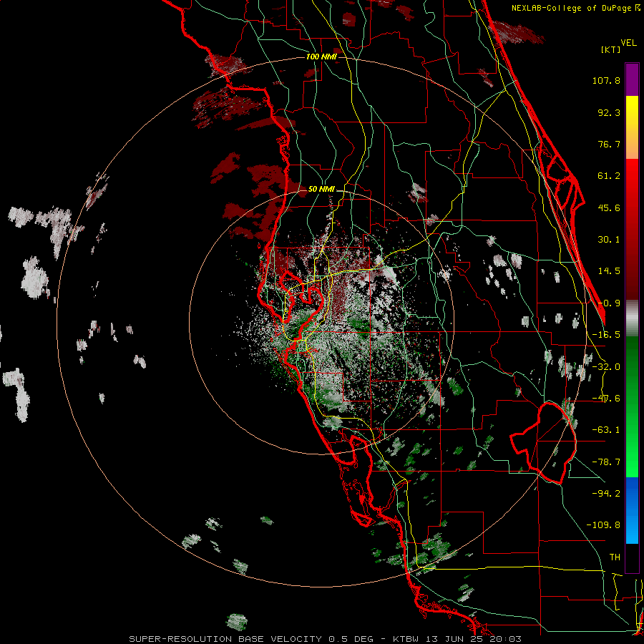Click the 76.7 velocity scale value
Screen dimensions: 644x644
(609, 144)
